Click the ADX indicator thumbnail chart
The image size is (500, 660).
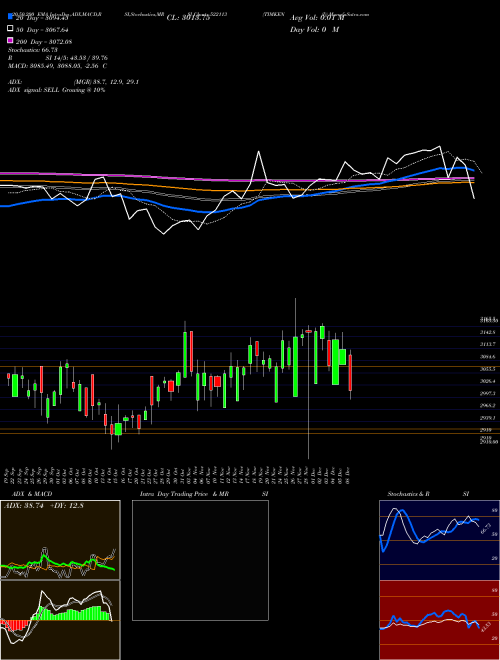(x=60, y=540)
